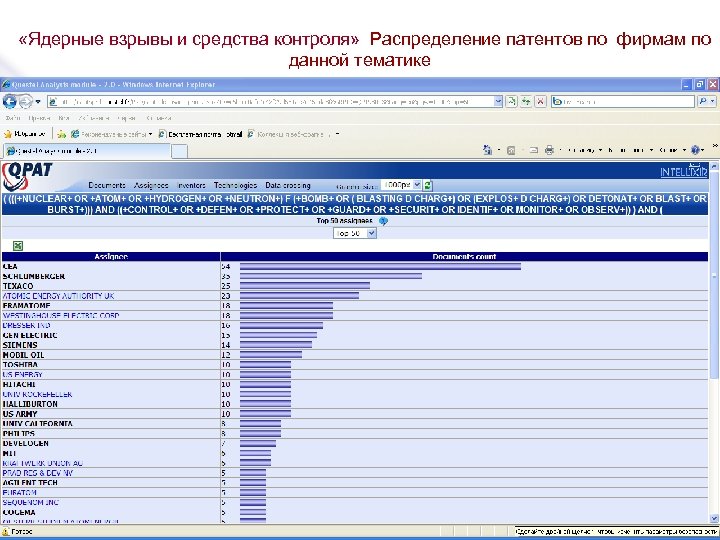Click the page vertical scrollbar down arrow
This screenshot has width=720, height=540.
714,518
